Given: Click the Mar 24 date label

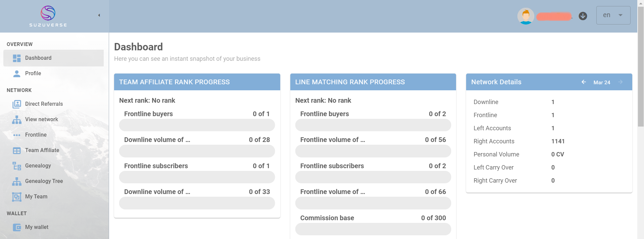Looking at the screenshot, I should point(602,82).
